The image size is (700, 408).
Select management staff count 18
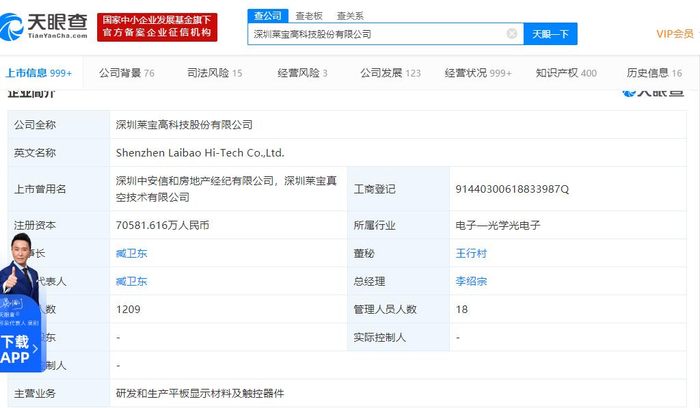[x=462, y=309]
